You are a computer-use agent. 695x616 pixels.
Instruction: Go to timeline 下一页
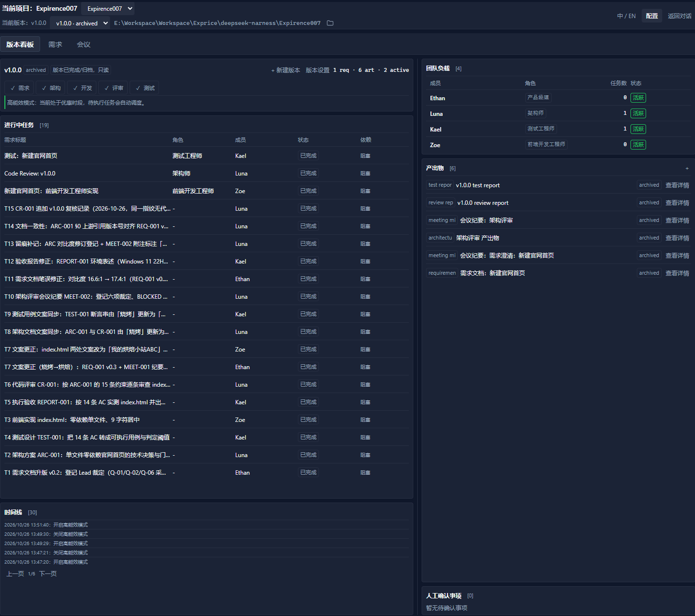[47, 573]
